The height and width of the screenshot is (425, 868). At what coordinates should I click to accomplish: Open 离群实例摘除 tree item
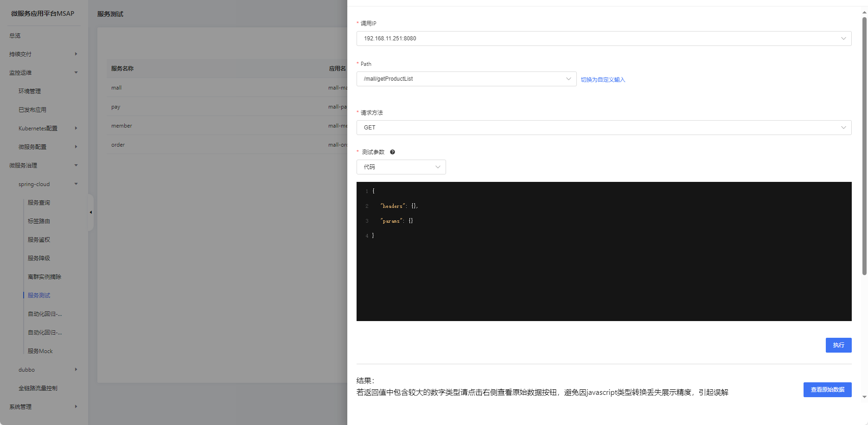pos(45,277)
